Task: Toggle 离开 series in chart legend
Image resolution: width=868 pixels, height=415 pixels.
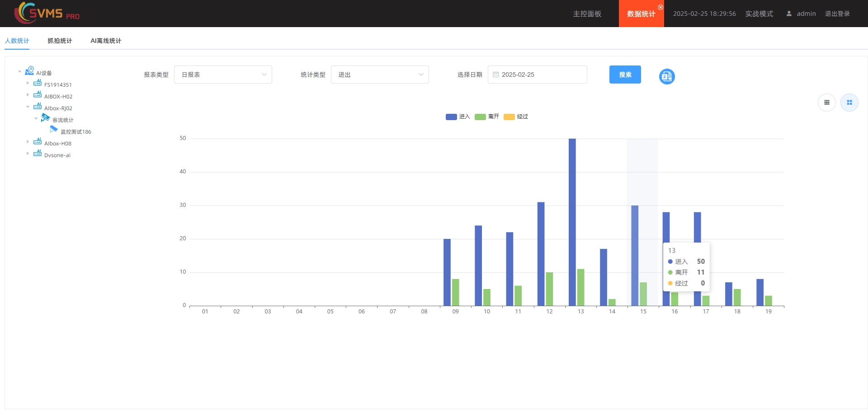Action: click(486, 117)
